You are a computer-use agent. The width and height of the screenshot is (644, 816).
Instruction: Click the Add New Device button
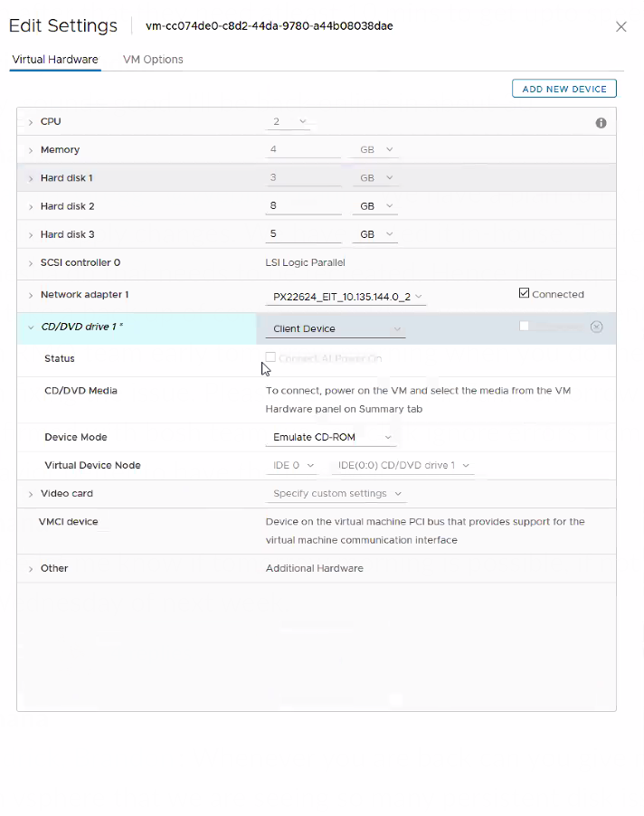(564, 89)
